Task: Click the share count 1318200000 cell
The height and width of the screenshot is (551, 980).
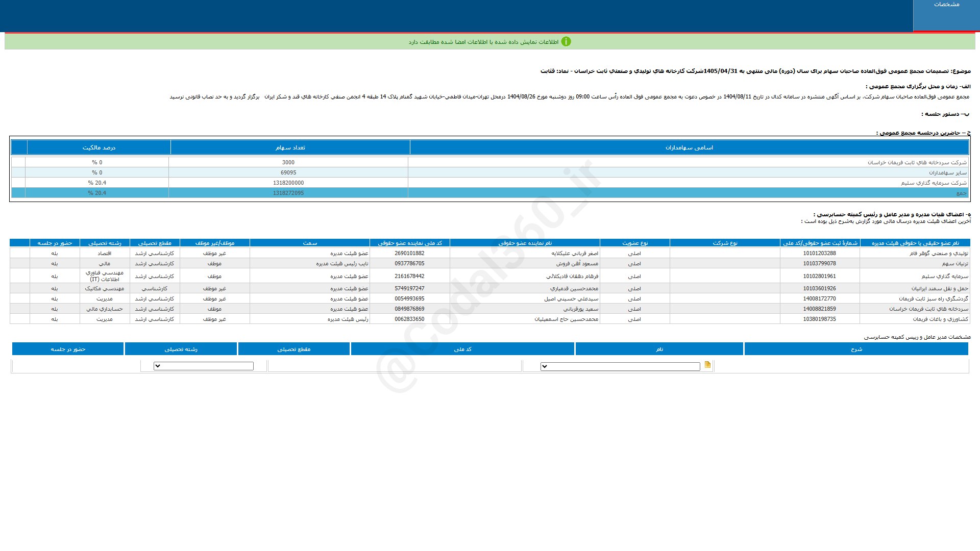Action: coord(288,183)
